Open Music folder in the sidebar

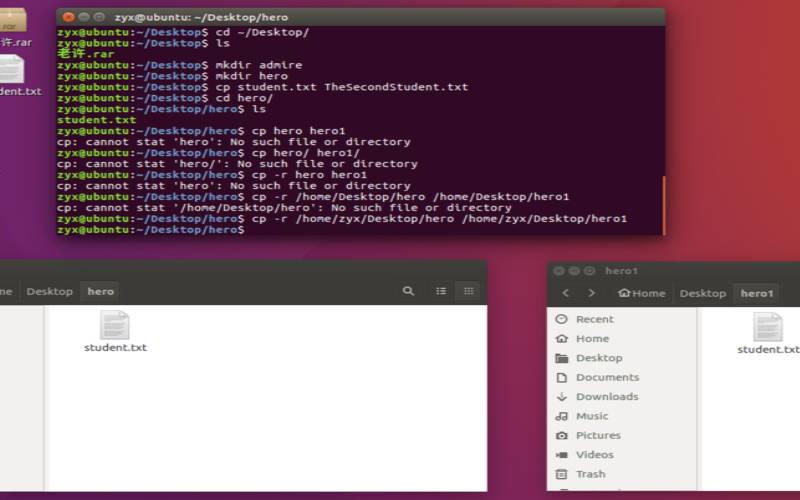point(591,416)
